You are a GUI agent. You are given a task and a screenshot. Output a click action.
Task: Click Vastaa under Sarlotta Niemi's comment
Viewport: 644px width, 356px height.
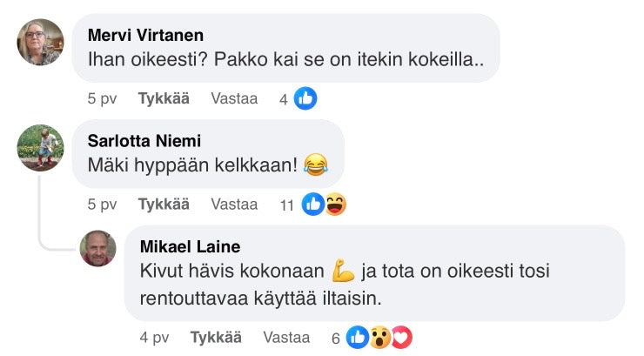point(234,205)
